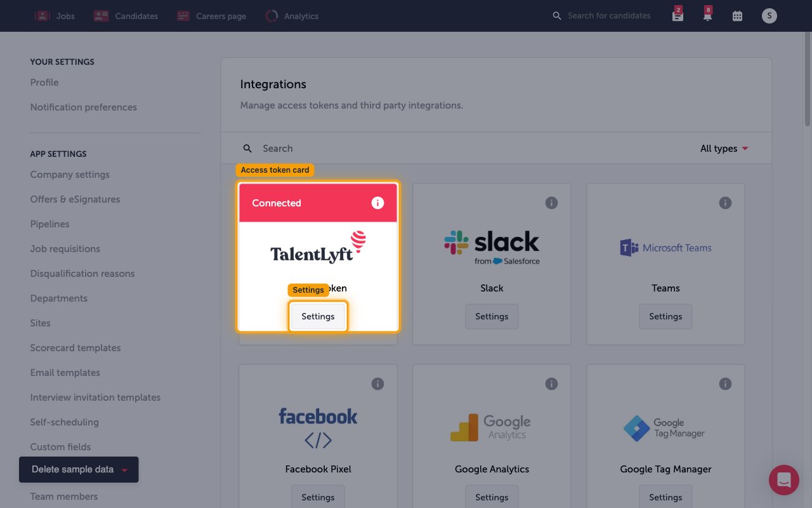Click info icon on Google Tag Manager card
This screenshot has width=812, height=508.
tap(725, 384)
